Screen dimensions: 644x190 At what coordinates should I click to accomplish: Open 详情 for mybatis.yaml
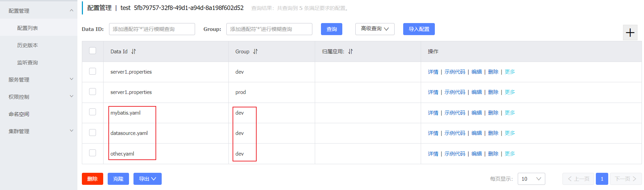tap(433, 113)
